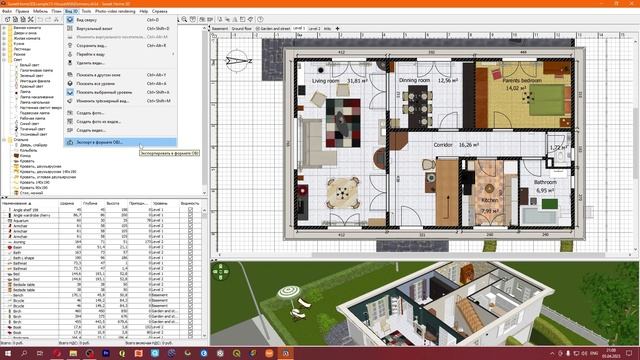
Task: Toggle visibility checkbox for Basin
Action: [x=190, y=247]
